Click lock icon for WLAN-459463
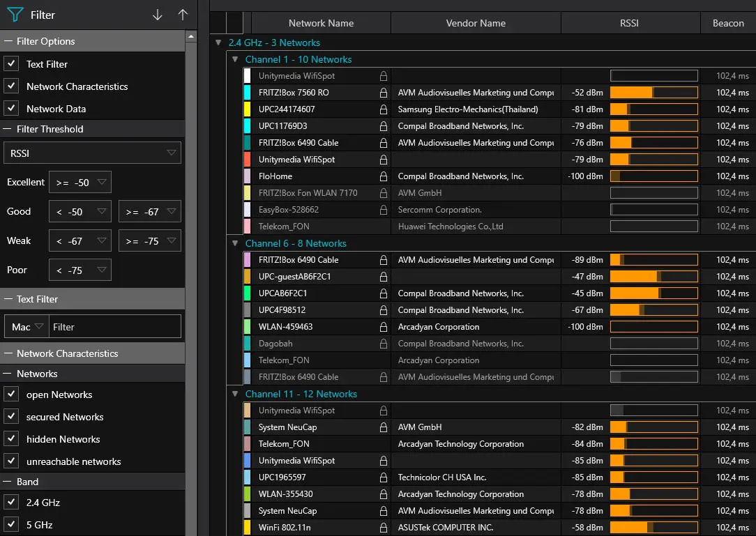 pyautogui.click(x=384, y=327)
